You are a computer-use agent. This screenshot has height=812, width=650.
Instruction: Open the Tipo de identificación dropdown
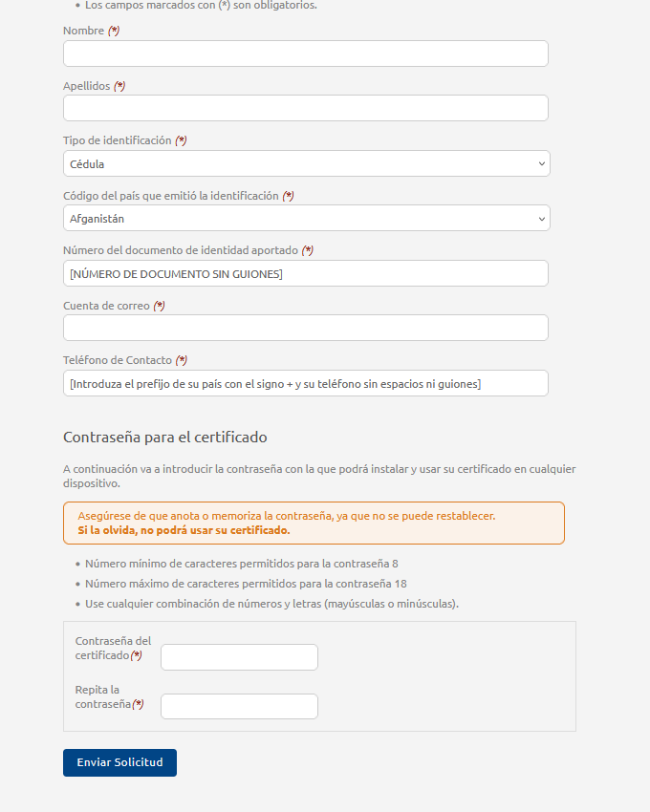[306, 163]
